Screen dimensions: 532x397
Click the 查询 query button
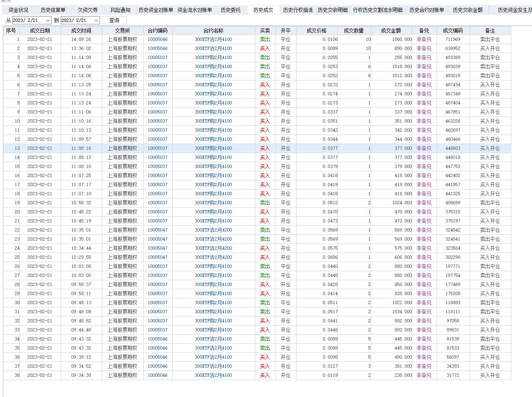point(114,20)
